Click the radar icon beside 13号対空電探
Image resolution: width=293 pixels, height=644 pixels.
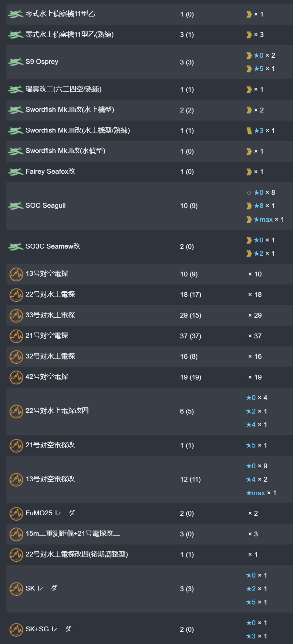tap(16, 274)
